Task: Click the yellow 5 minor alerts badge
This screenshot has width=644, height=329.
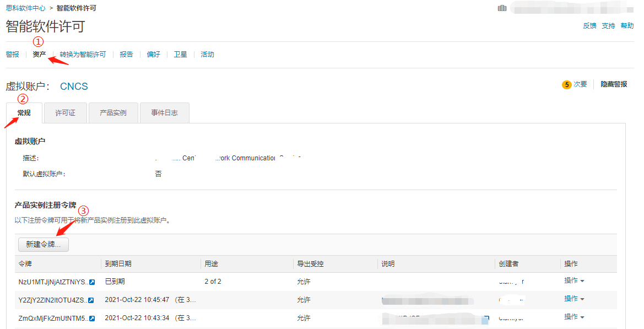Action: coord(566,85)
